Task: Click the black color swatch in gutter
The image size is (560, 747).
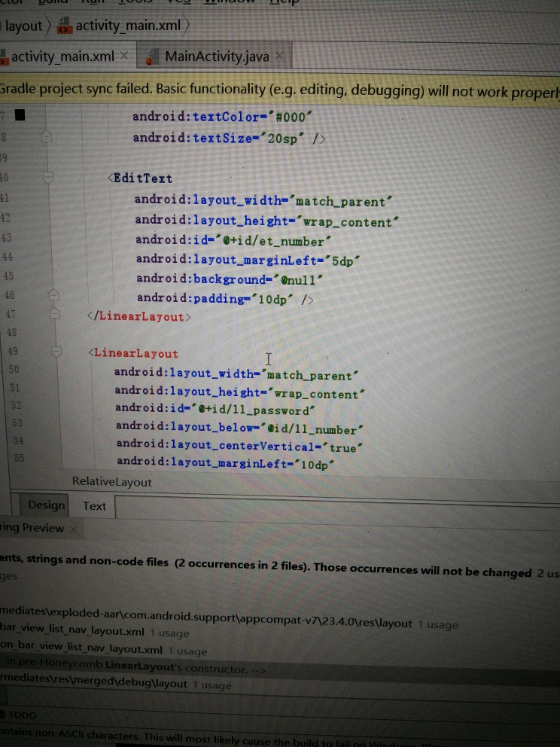Action: (20, 114)
